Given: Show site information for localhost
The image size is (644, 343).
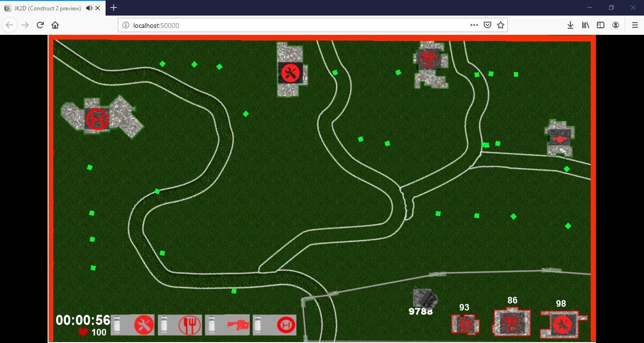Looking at the screenshot, I should tap(126, 25).
